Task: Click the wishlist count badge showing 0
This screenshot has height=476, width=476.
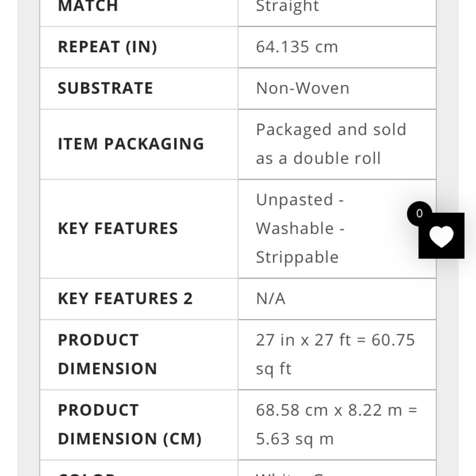Action: click(419, 214)
